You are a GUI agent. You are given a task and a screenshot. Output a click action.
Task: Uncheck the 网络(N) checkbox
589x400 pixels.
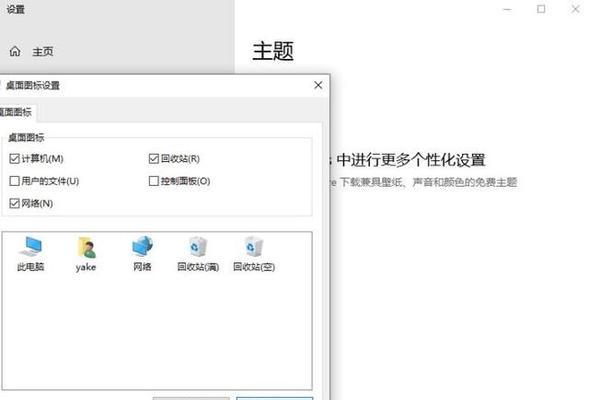click(14, 204)
